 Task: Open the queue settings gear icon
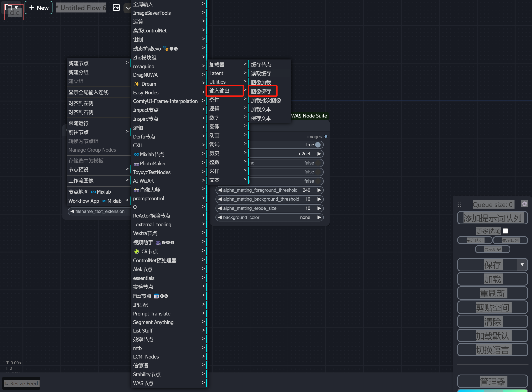pos(524,204)
